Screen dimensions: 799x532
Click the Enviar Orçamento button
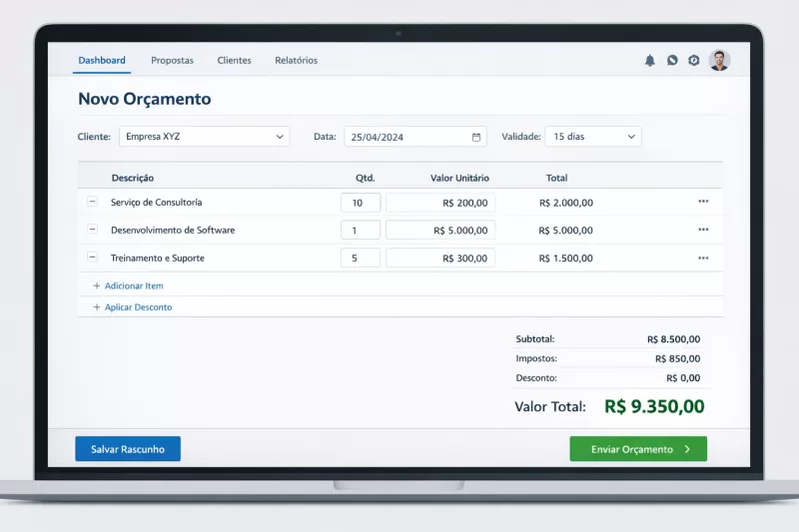[x=638, y=449]
